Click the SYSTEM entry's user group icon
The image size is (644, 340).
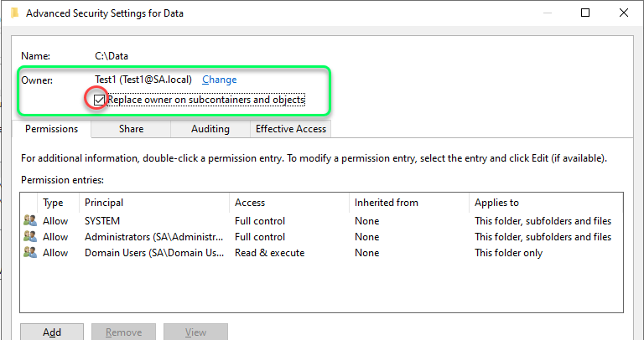[x=30, y=220]
